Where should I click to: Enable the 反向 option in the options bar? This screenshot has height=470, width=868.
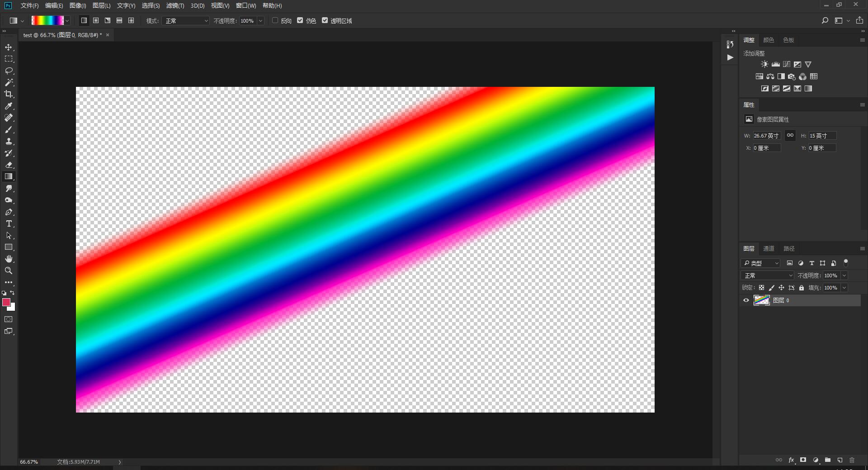click(x=275, y=20)
